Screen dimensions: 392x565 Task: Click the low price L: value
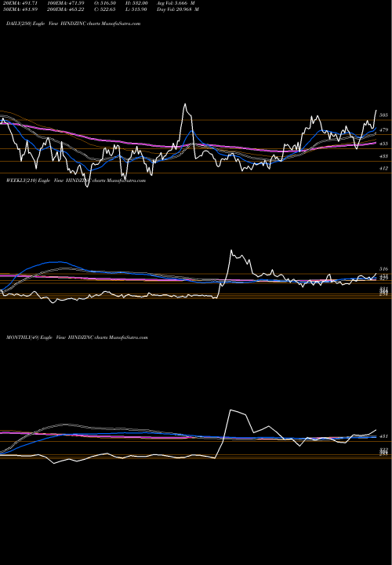(x=135, y=9)
